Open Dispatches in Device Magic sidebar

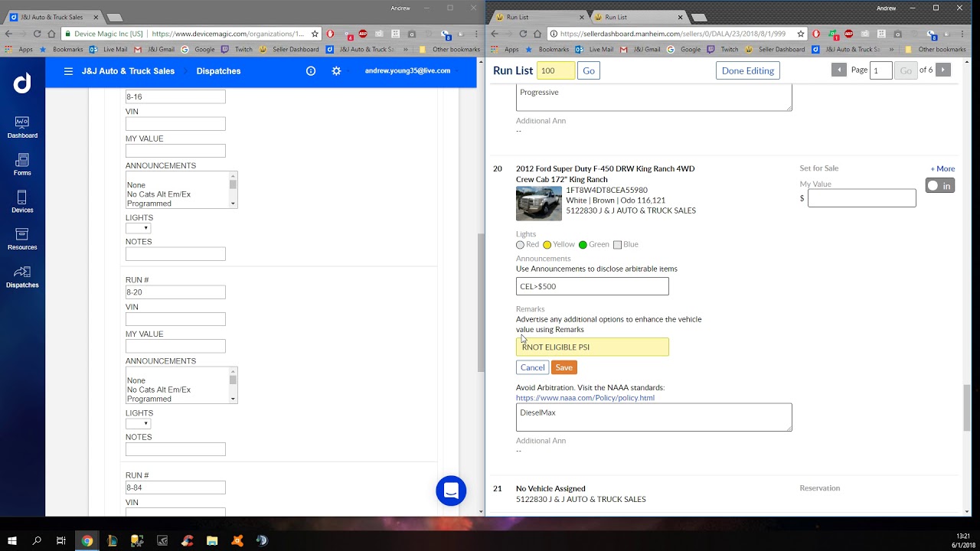pos(22,277)
